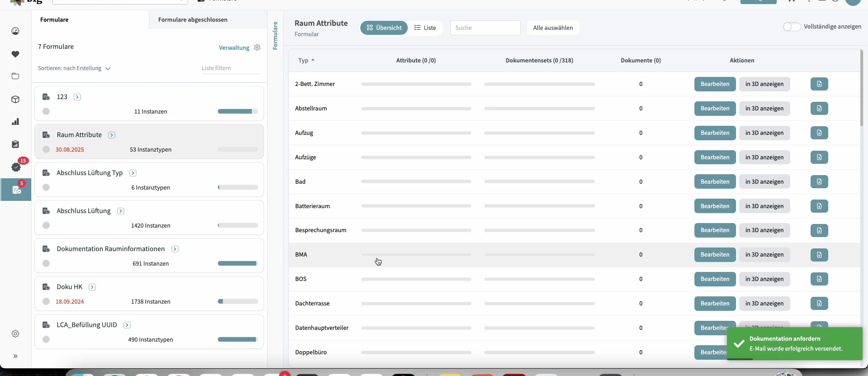
Task: Open the Sortieren: nach Erstellung dropdown
Action: click(x=74, y=68)
